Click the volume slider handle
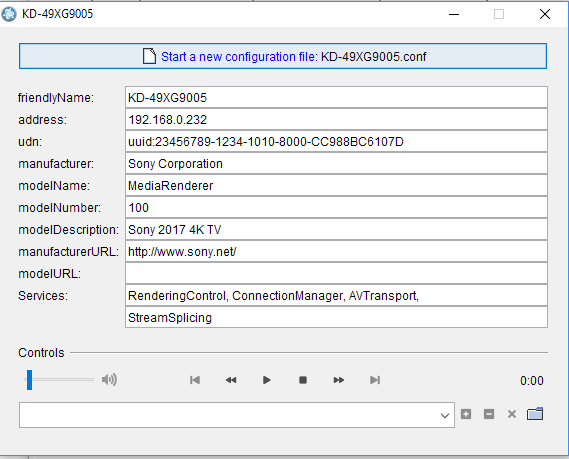 coord(29,380)
